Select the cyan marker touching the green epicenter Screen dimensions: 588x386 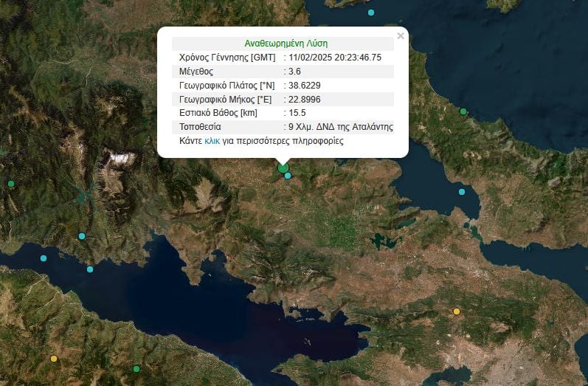point(288,176)
